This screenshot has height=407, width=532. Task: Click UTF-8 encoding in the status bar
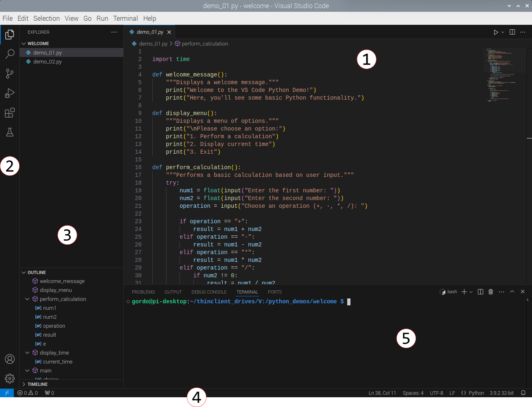click(436, 393)
